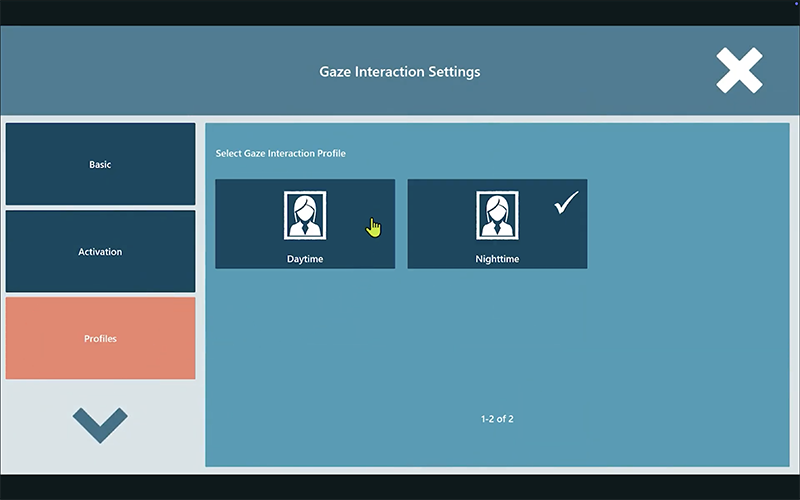Click the Daytime text label
Viewport: 800px width, 500px height.
(305, 259)
